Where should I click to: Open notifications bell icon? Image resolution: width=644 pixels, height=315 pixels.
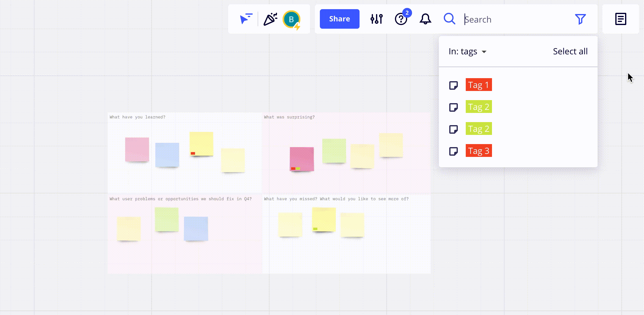pyautogui.click(x=425, y=19)
